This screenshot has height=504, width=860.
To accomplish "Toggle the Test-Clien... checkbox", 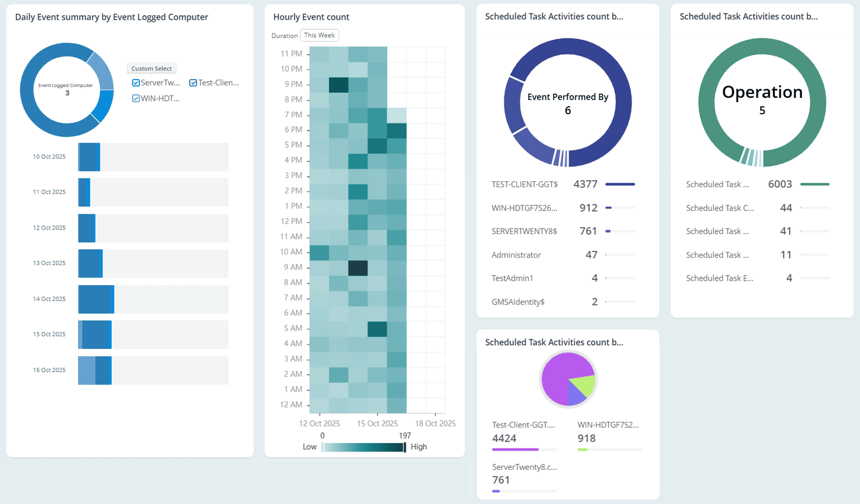I will (193, 83).
